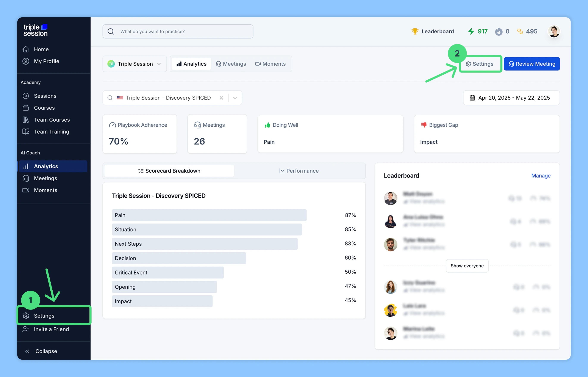Click the US flag icon in filter
The height and width of the screenshot is (377, 588).
[x=120, y=98]
